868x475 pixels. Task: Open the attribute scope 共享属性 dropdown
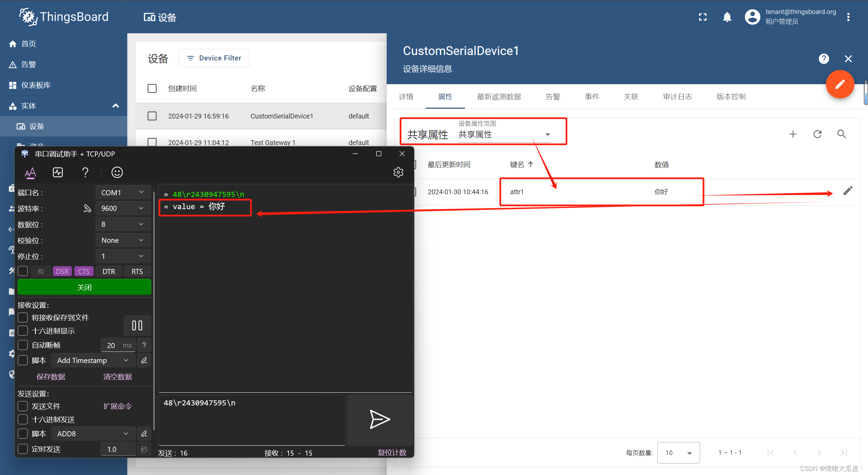pos(504,135)
